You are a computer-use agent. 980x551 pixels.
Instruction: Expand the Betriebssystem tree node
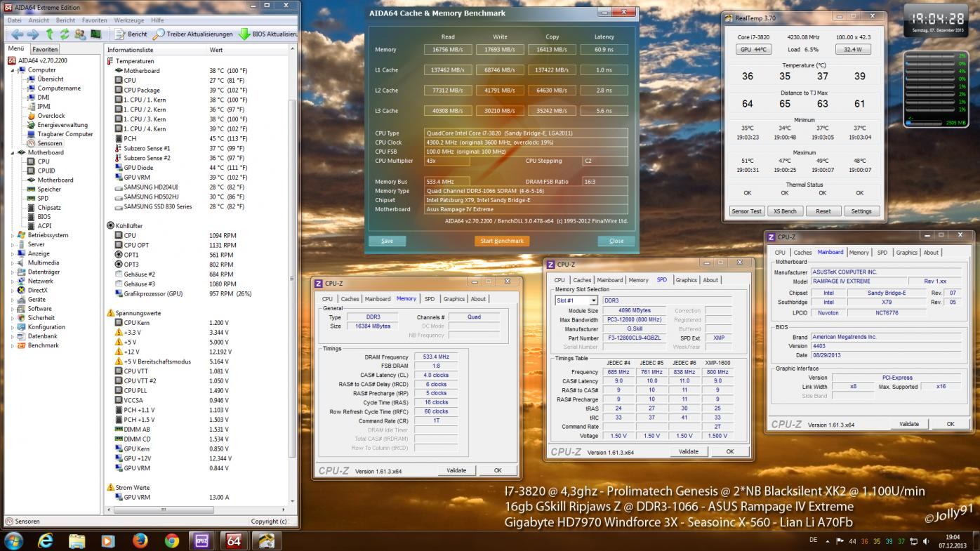pos(13,235)
